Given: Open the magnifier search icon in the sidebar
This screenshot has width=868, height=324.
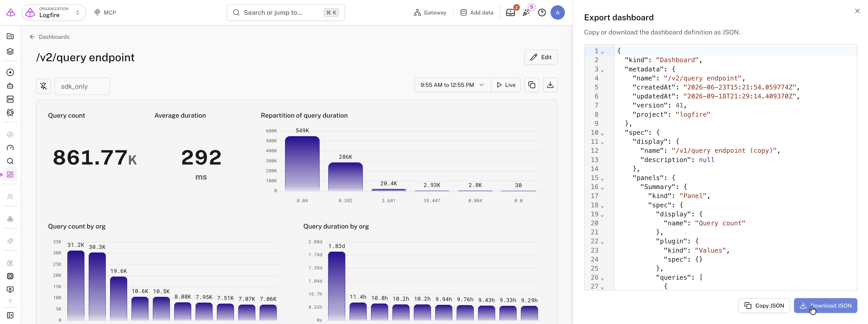Looking at the screenshot, I should click(x=10, y=161).
